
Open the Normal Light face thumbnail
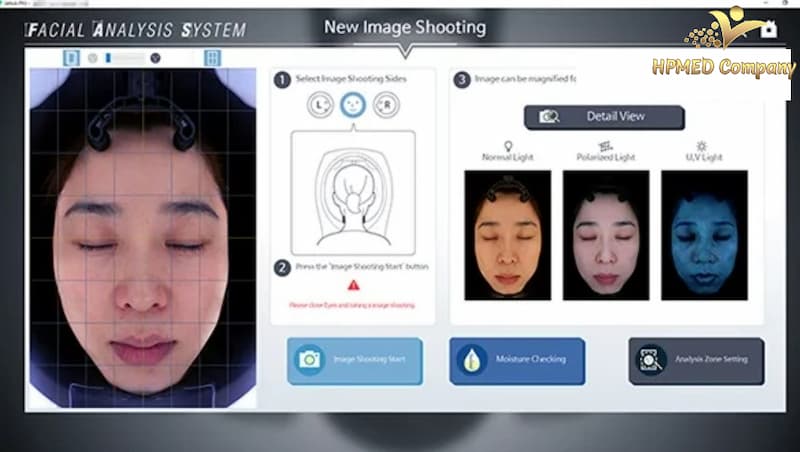tap(507, 234)
